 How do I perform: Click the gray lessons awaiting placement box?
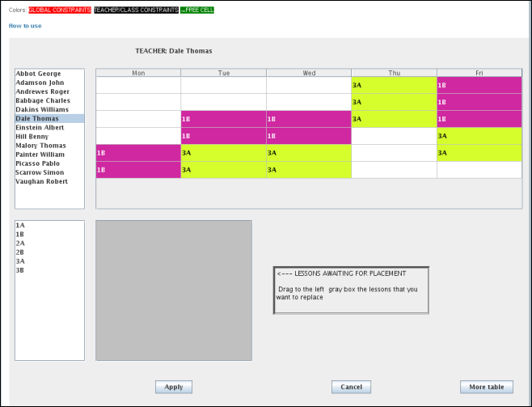(x=174, y=290)
